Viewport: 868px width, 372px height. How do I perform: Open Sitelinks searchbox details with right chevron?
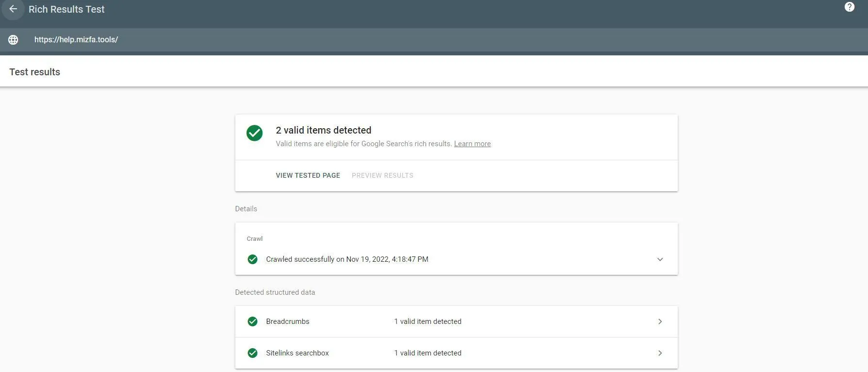click(660, 353)
